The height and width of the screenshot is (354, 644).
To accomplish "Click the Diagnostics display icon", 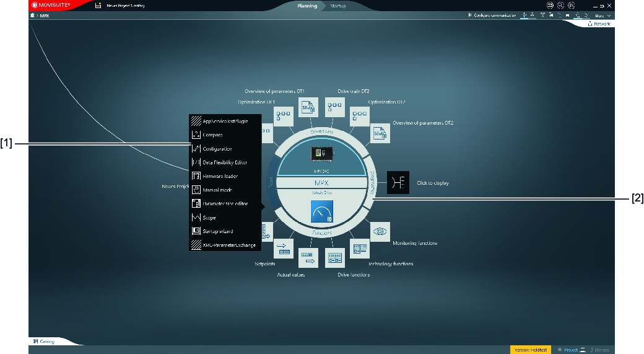I will [x=398, y=183].
